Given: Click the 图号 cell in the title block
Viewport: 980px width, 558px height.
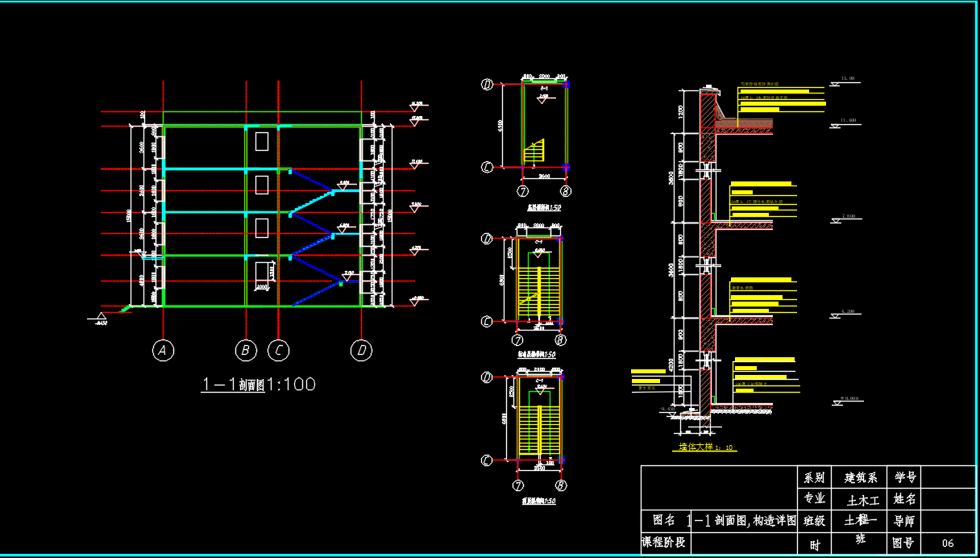Looking at the screenshot, I should [x=905, y=543].
